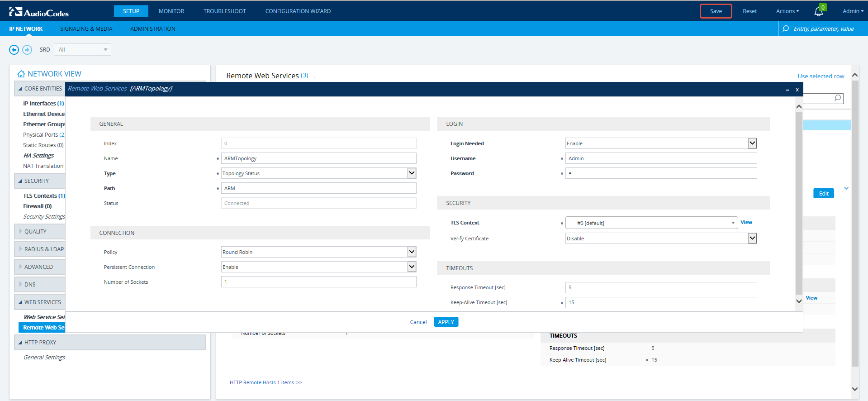The image size is (868, 401).
Task: Collapse the Web Services section
Action: point(40,302)
